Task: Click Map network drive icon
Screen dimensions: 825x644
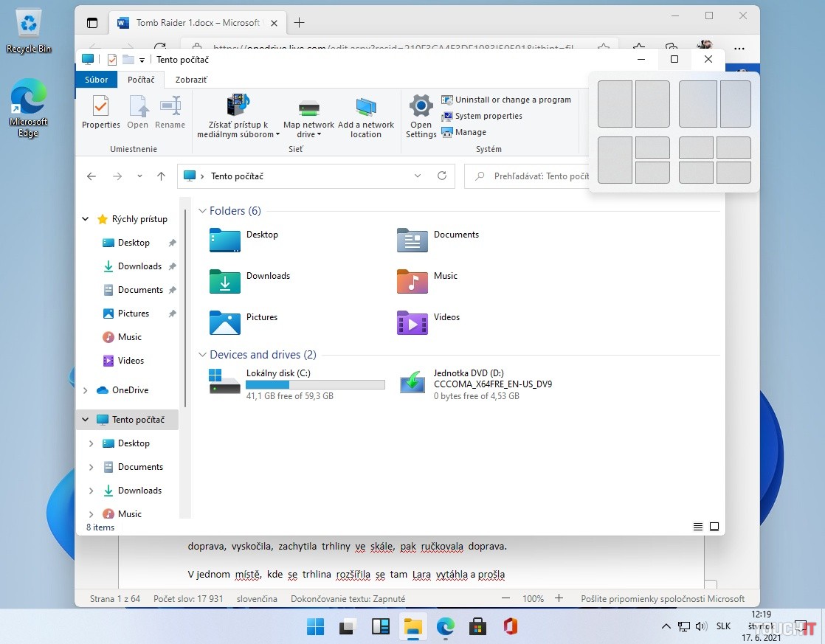Action: (308, 117)
